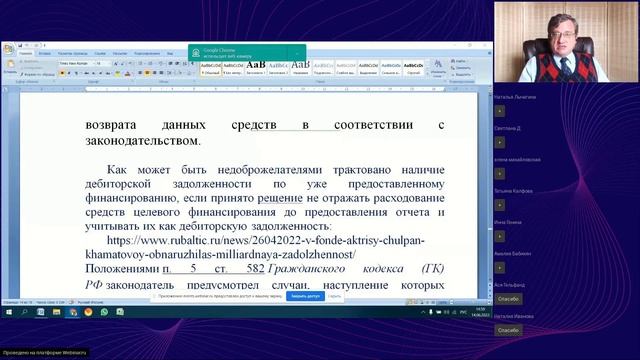Open the rubaltic.ru news hyperlink
Screen dimensions: 640x360
(x=255, y=247)
